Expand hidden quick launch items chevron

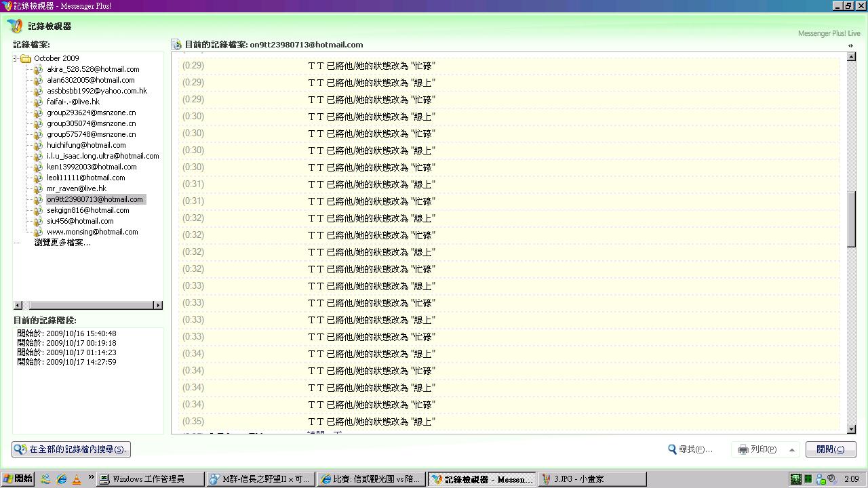91,478
